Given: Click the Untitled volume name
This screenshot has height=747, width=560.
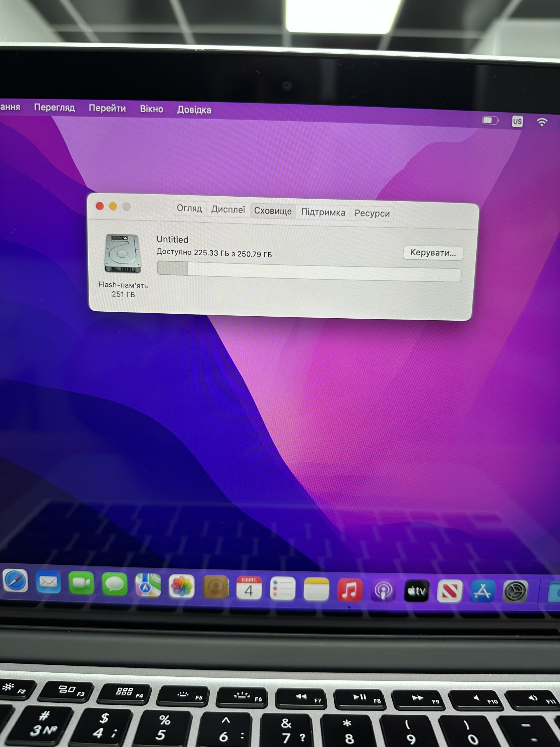Looking at the screenshot, I should point(172,240).
